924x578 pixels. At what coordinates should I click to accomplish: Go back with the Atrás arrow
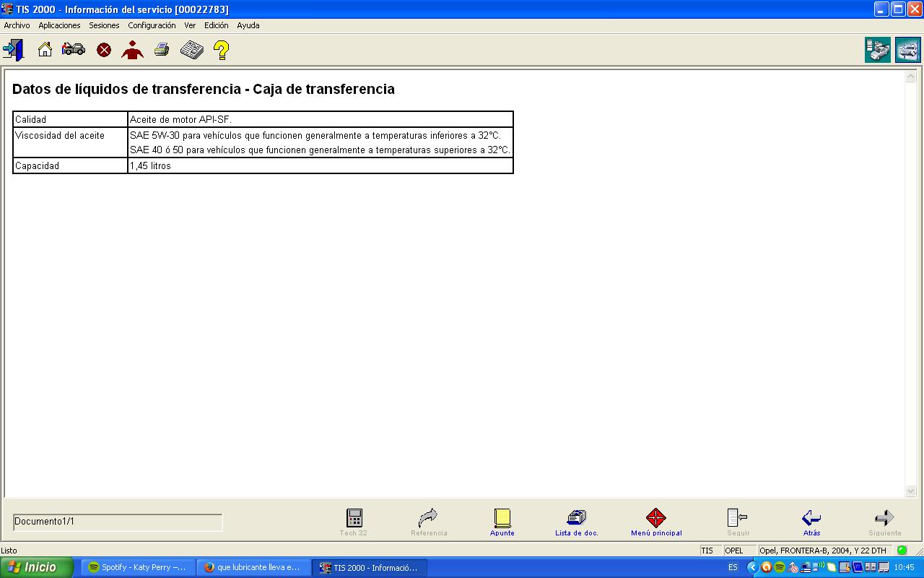click(x=811, y=522)
